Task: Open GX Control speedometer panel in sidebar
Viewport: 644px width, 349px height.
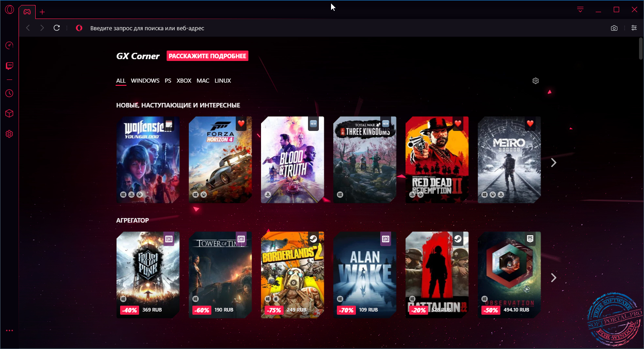Action: click(x=9, y=45)
